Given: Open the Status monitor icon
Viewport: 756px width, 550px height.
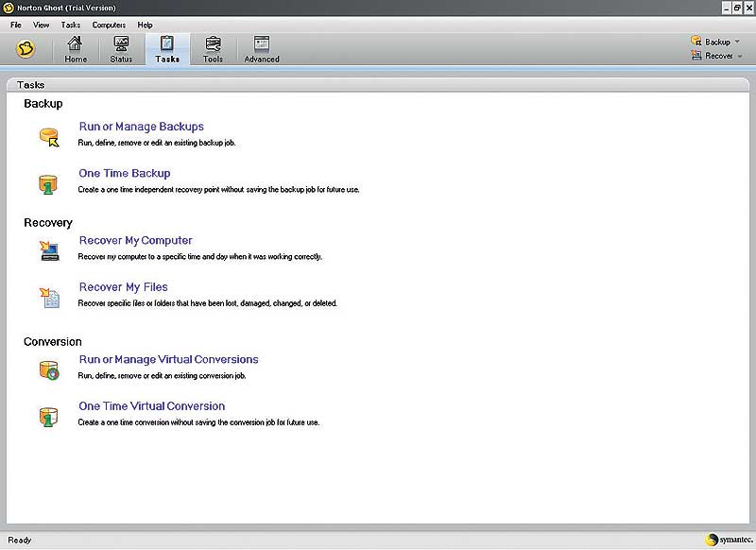Looking at the screenshot, I should [x=121, y=43].
